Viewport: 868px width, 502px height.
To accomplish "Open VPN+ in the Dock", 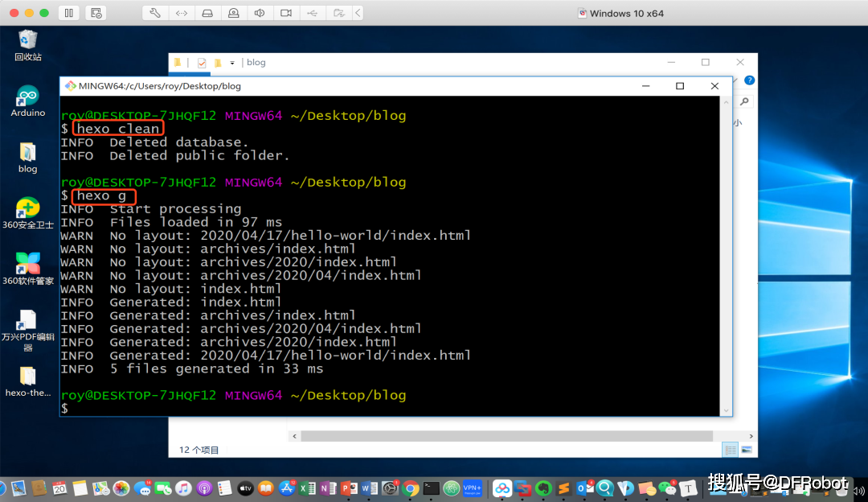I will tap(473, 488).
